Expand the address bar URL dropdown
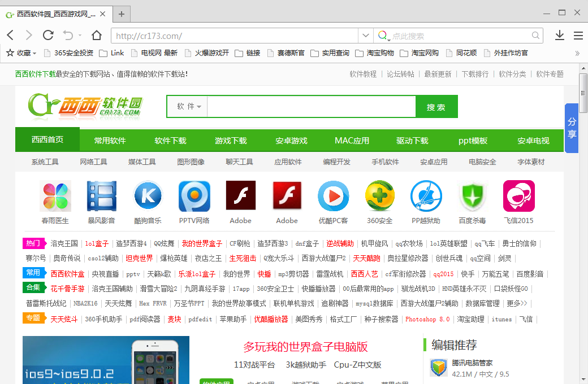The image size is (588, 384). tap(366, 36)
